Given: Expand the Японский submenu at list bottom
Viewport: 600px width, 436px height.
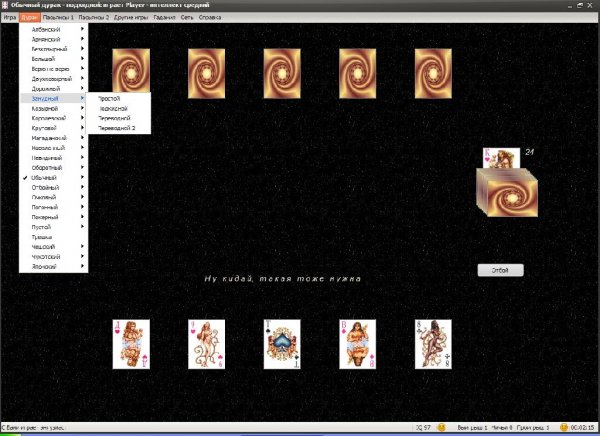Looking at the screenshot, I should click(46, 265).
